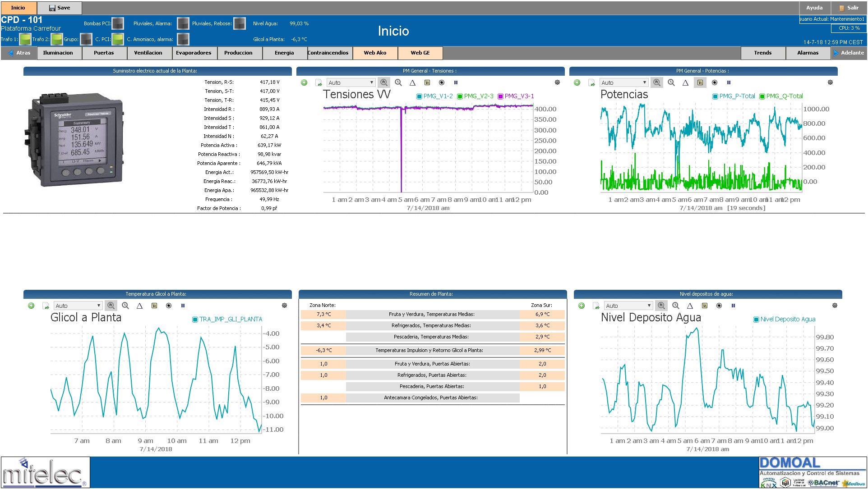Open the Evaporadores tab

click(x=195, y=53)
